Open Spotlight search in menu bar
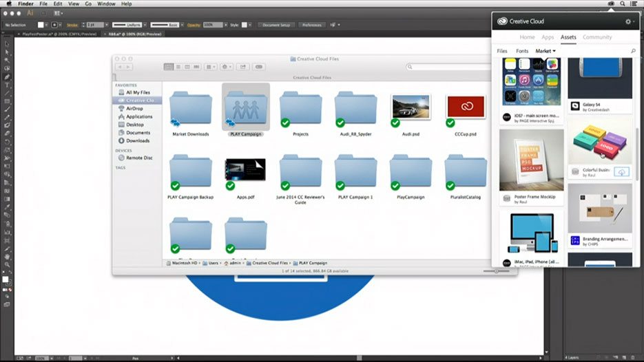This screenshot has width=644, height=362. point(623,3)
